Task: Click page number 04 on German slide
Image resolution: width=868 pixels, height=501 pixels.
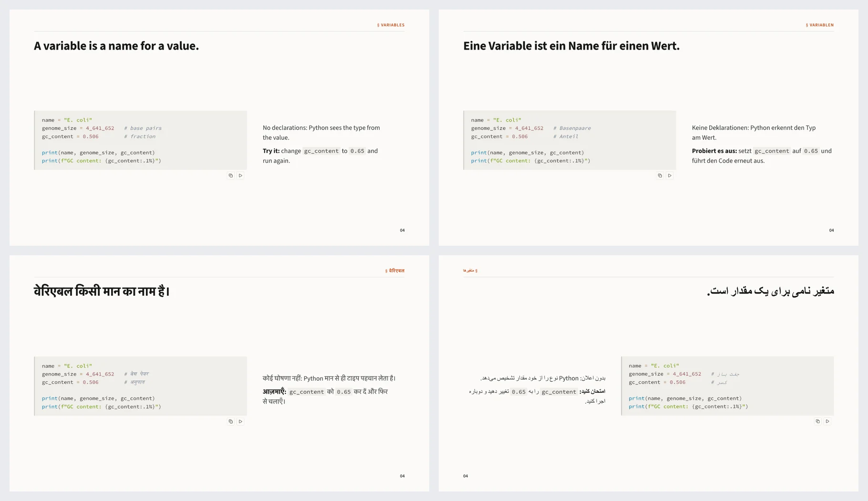Action: [x=832, y=230]
